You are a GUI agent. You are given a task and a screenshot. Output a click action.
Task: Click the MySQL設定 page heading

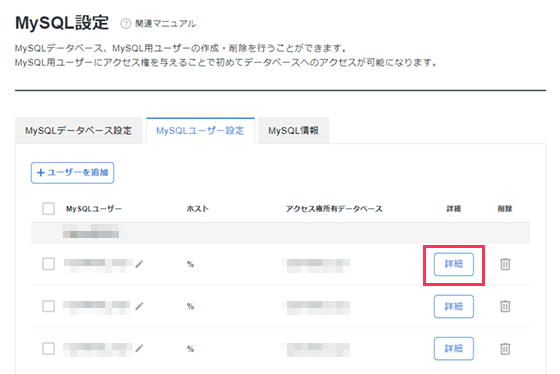(x=62, y=23)
